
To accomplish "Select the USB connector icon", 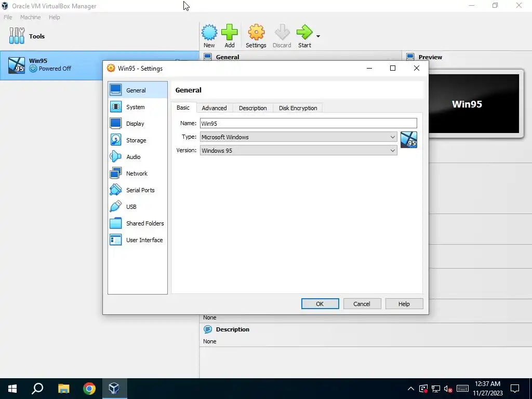I will (x=116, y=206).
